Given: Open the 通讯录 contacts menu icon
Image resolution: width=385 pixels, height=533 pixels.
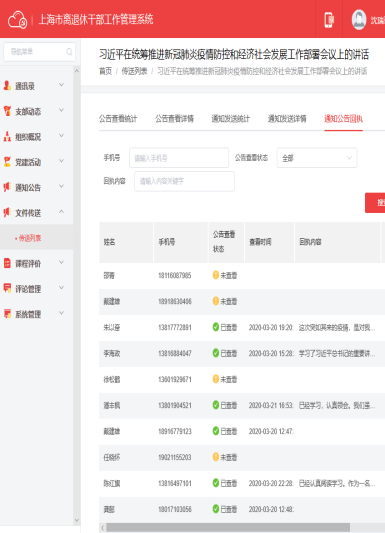Looking at the screenshot, I should (x=7, y=85).
